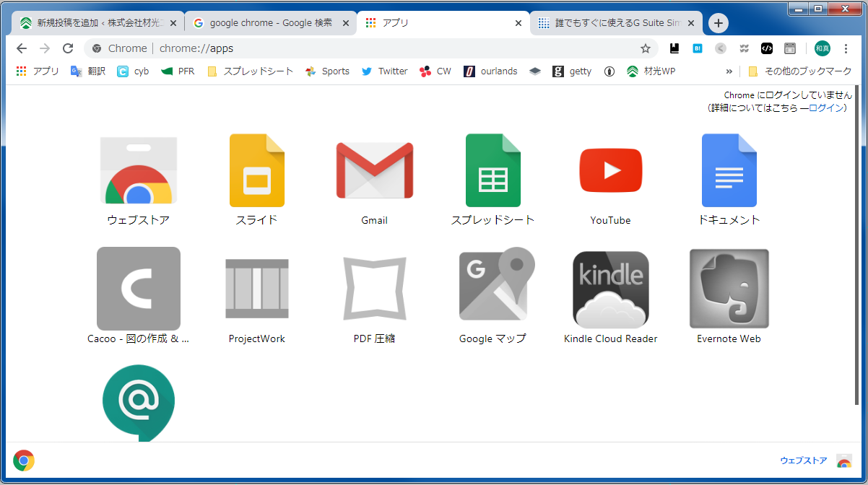Open the CW bookmark
This screenshot has height=485, width=868.
[435, 71]
